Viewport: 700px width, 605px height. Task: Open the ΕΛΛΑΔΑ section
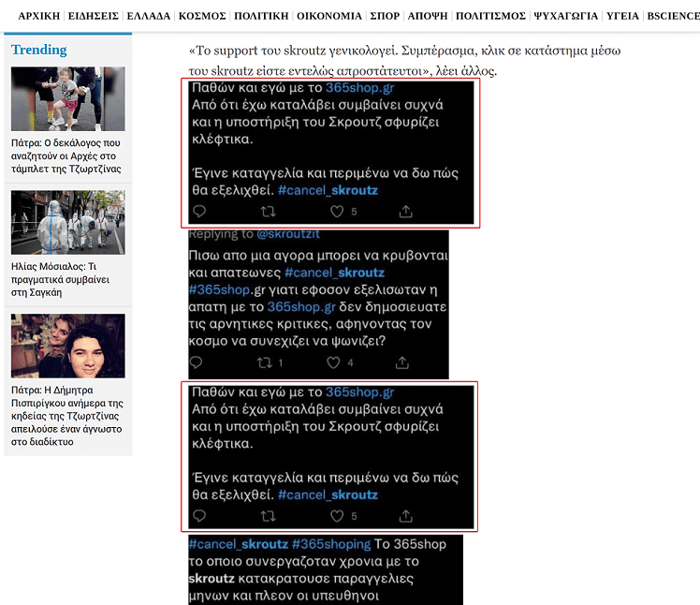pos(149,16)
